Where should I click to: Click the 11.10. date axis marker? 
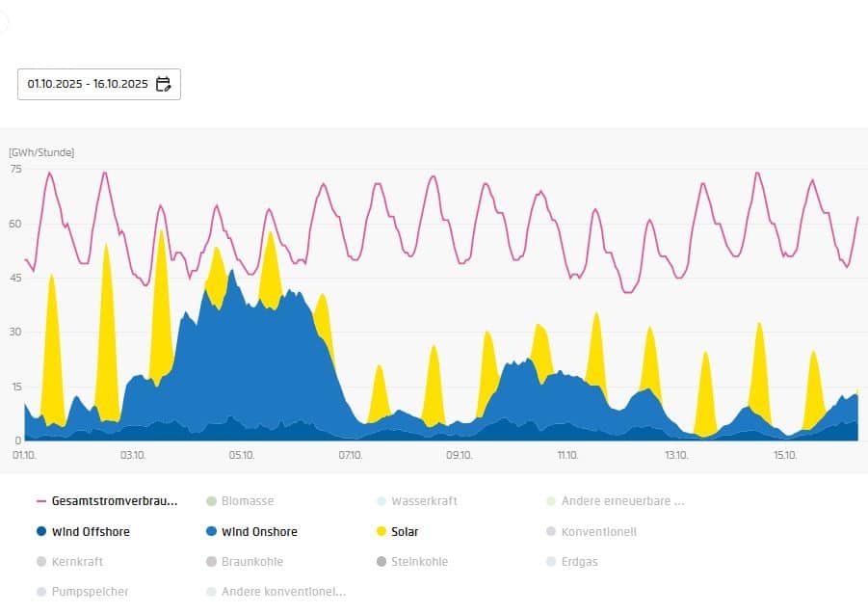click(566, 455)
